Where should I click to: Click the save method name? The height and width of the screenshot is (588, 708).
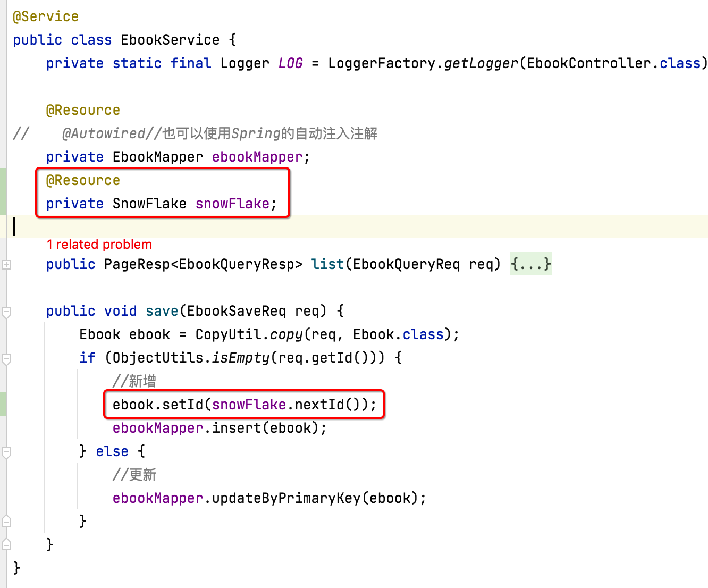162,311
